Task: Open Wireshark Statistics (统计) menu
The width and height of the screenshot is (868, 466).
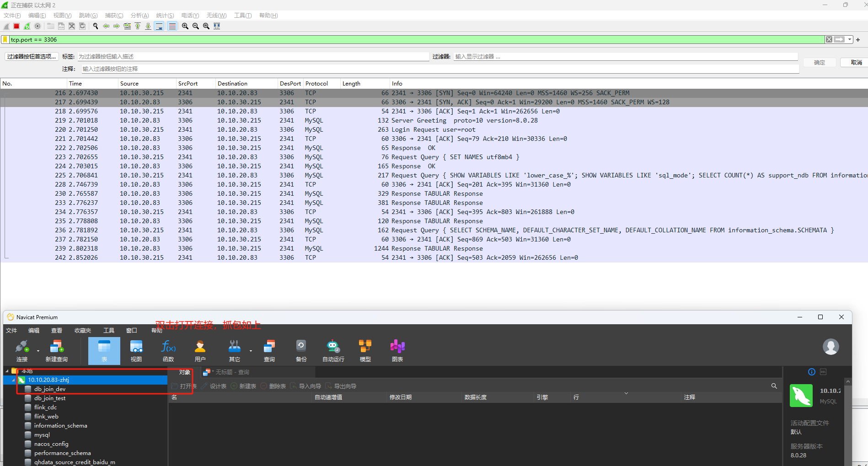Action: point(165,16)
